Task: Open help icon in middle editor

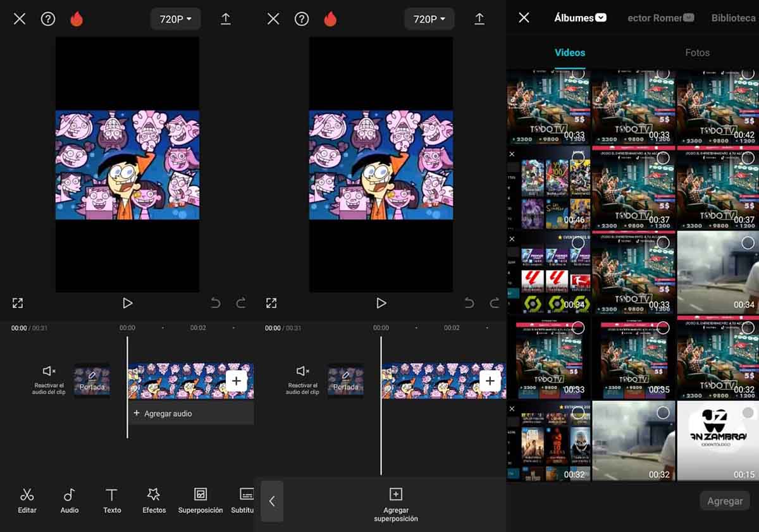Action: tap(302, 19)
